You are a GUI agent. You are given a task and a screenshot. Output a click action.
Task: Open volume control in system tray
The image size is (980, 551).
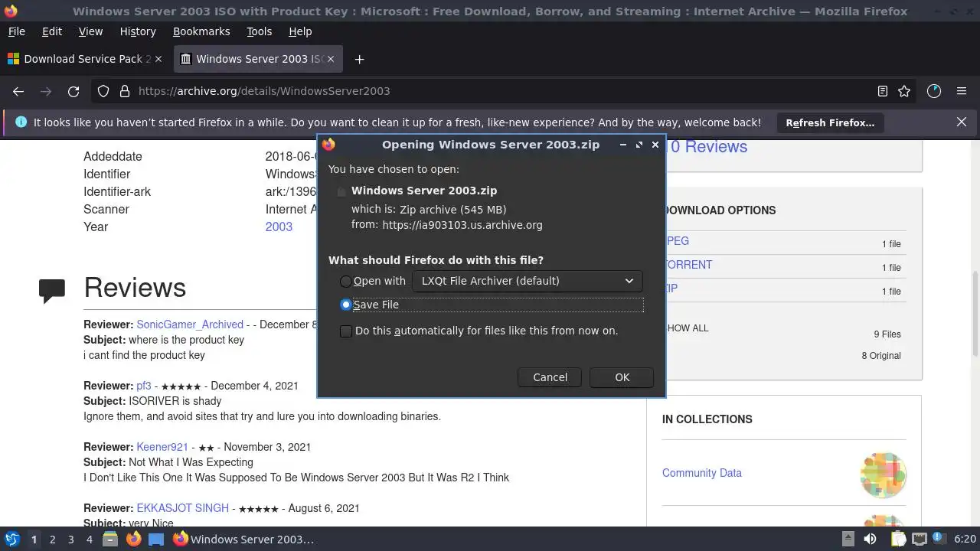click(870, 539)
